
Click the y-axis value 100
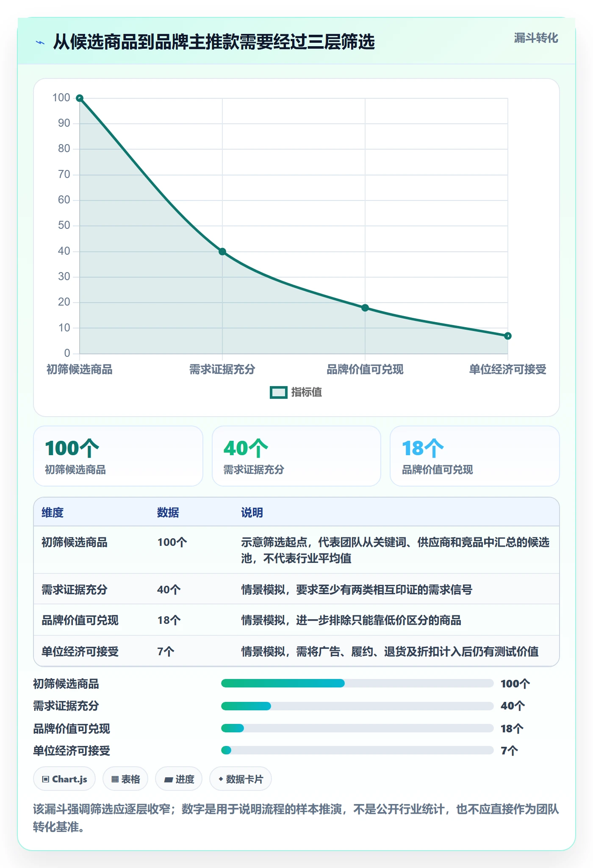coord(61,98)
